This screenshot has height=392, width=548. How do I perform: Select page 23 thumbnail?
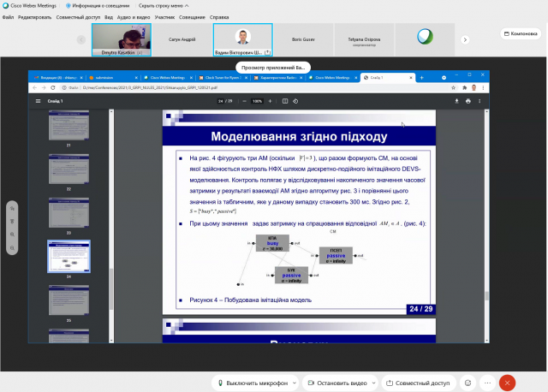pyautogui.click(x=68, y=212)
